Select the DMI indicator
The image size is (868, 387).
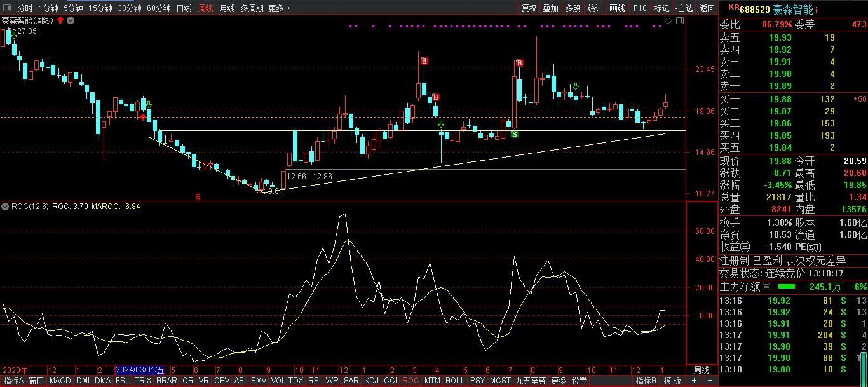coord(83,381)
